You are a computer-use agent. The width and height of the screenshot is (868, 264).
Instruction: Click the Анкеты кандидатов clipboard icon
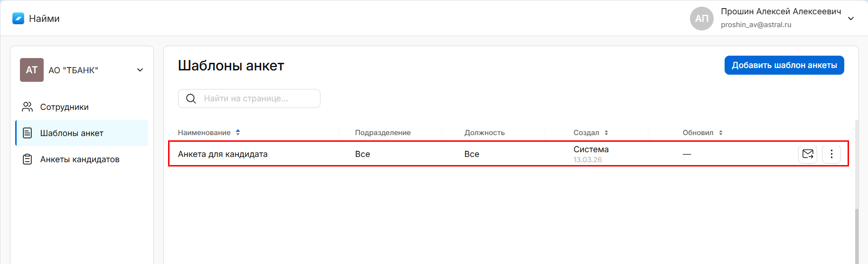click(x=28, y=159)
